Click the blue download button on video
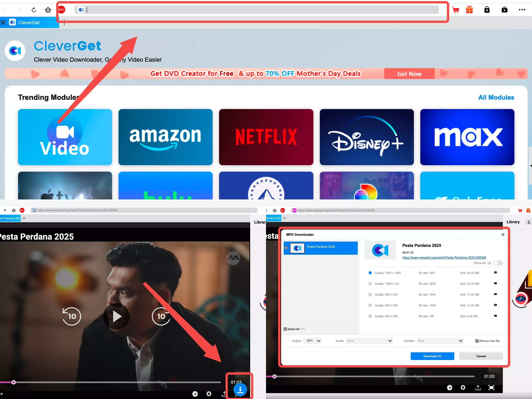Image resolution: width=532 pixels, height=399 pixels. [240, 389]
